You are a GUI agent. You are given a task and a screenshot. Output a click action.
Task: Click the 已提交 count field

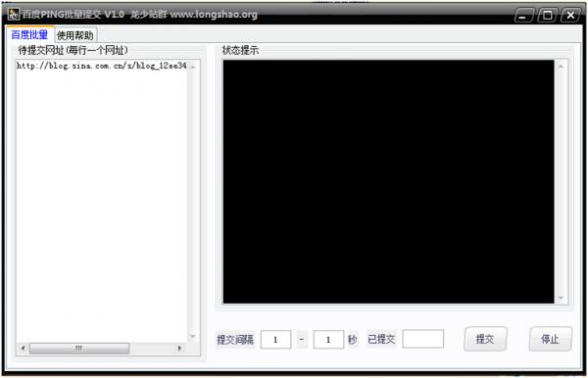pos(423,339)
